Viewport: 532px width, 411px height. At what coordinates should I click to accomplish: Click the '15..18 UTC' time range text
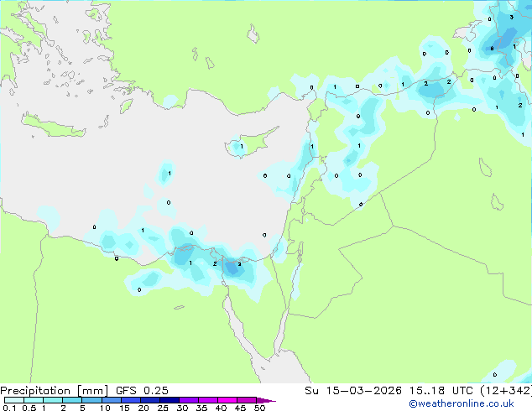(x=441, y=391)
